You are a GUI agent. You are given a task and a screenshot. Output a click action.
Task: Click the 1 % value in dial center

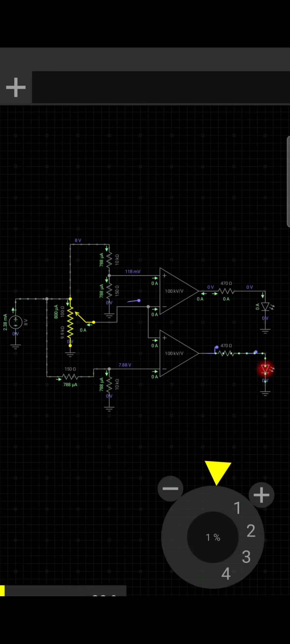tap(213, 537)
